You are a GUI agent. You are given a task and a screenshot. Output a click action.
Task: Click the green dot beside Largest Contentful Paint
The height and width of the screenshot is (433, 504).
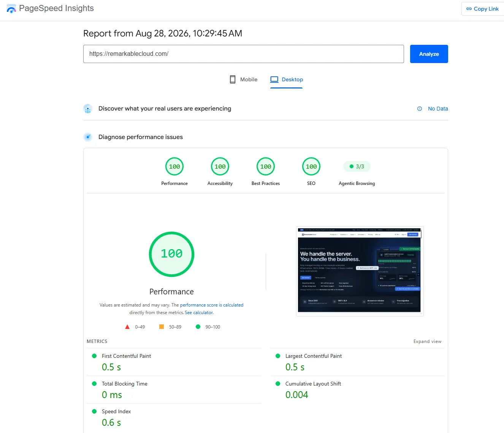(278, 356)
